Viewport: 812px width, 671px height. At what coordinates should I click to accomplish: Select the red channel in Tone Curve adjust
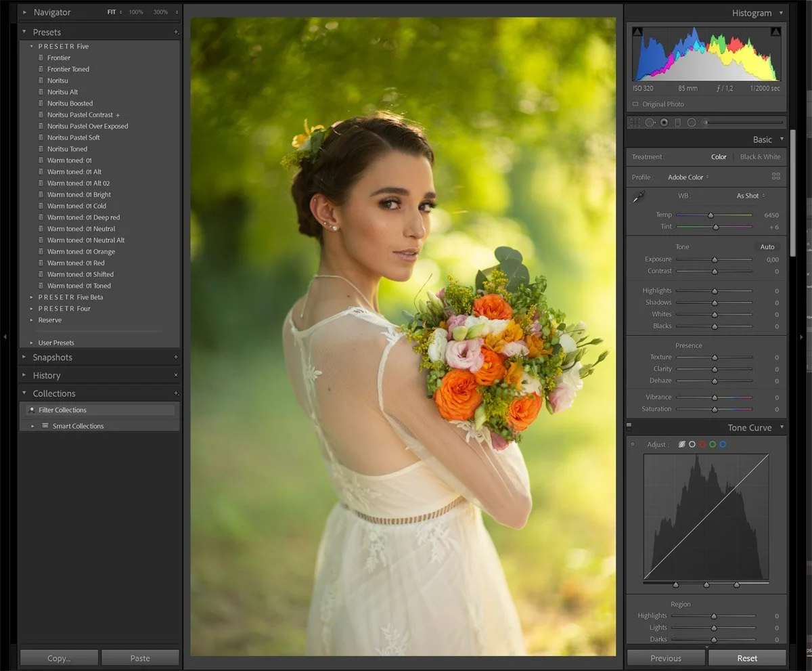[x=702, y=444]
